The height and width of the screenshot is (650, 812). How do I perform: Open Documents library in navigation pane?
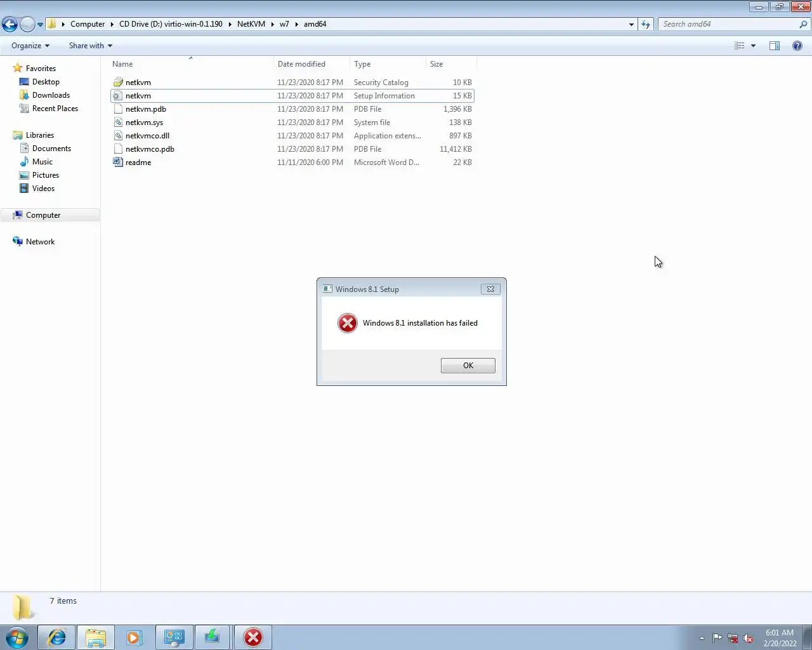coord(51,149)
